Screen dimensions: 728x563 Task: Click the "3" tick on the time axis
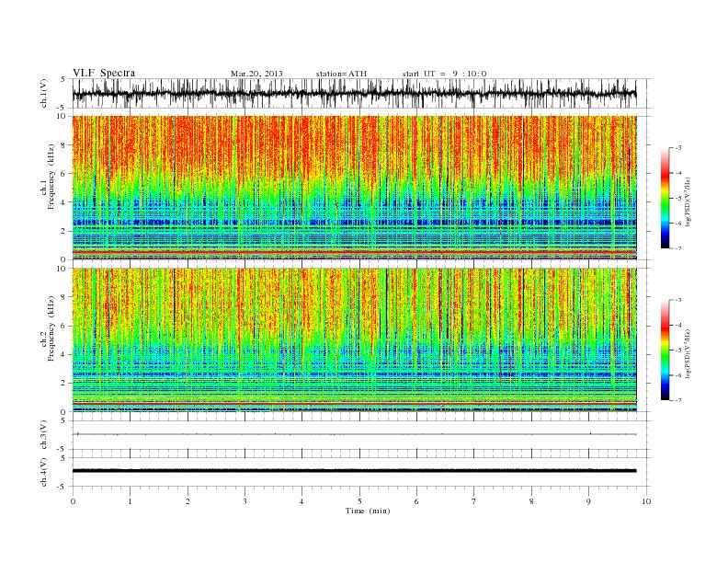[x=245, y=501]
